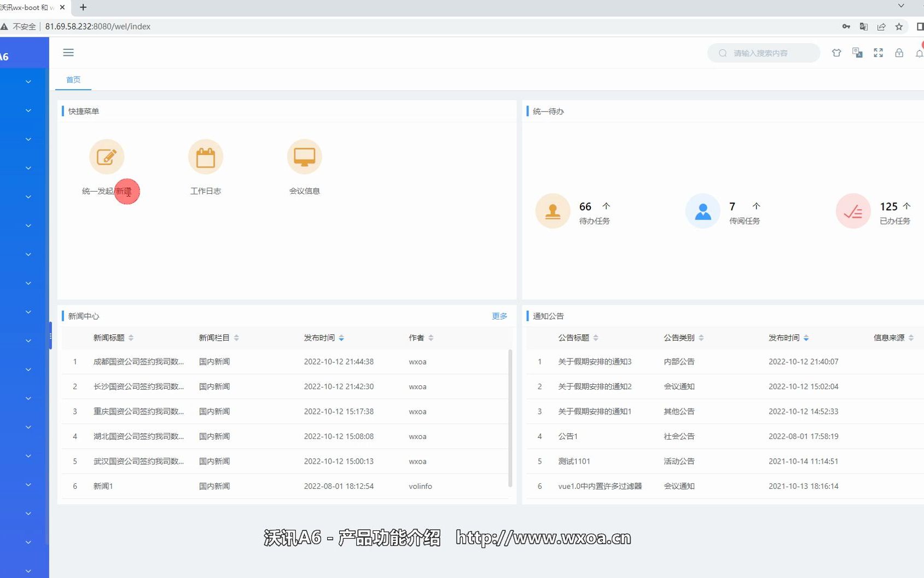Sort news by 作者 column
Viewport: 924px width, 578px height.
coord(431,338)
